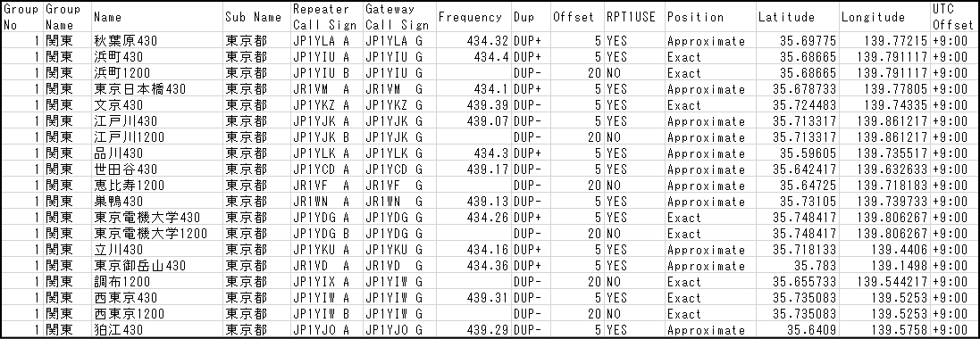This screenshot has width=980, height=339.
Task: Select frequency cell 439.13
Action: click(x=473, y=201)
